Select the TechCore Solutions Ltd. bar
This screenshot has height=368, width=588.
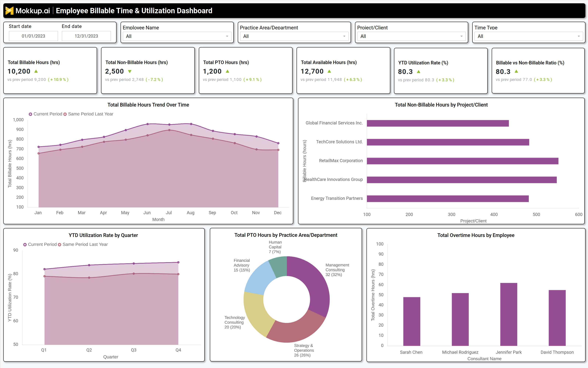point(448,142)
